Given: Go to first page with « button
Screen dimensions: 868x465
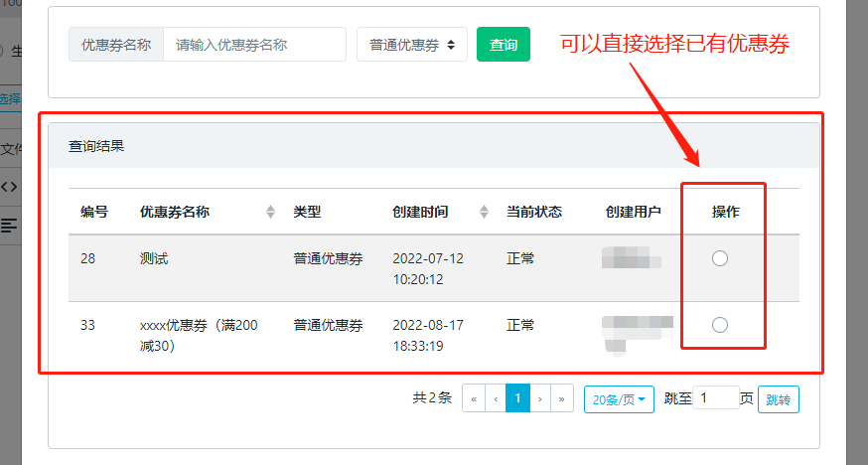Looking at the screenshot, I should point(474,398).
